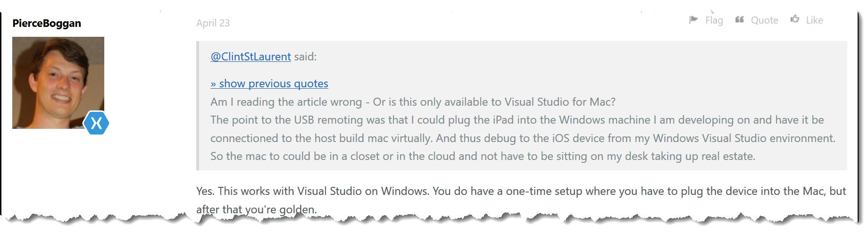Click the Quote marks icon
The width and height of the screenshot is (868, 235).
[740, 19]
